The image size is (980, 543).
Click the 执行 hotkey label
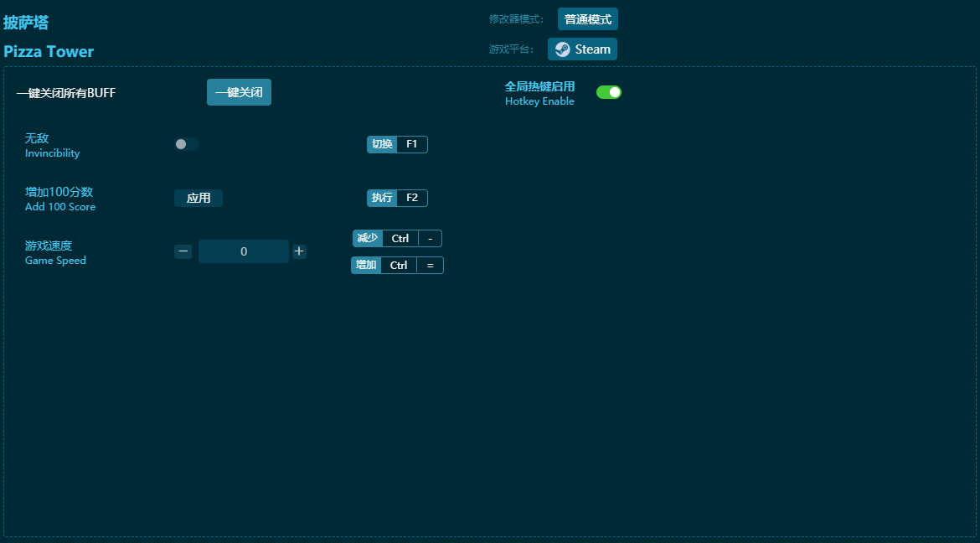(x=382, y=198)
